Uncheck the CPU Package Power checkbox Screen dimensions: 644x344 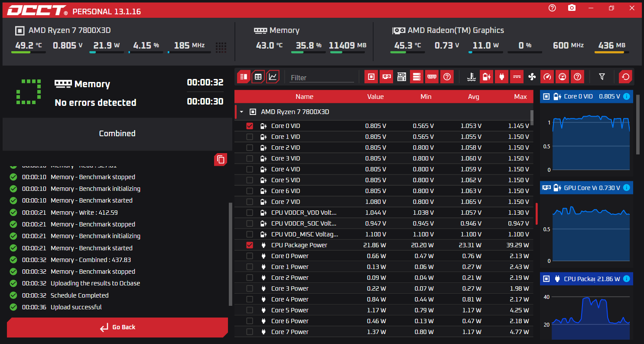tap(250, 245)
